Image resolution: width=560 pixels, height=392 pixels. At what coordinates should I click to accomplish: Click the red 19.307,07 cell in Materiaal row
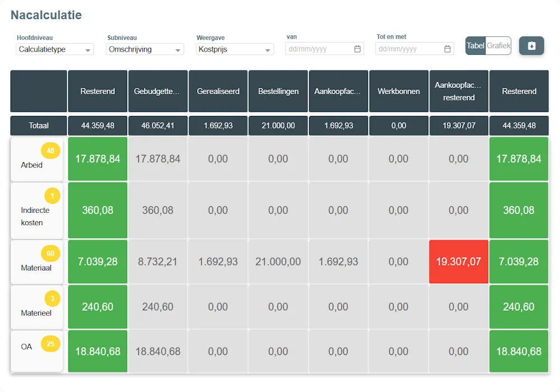click(x=459, y=262)
